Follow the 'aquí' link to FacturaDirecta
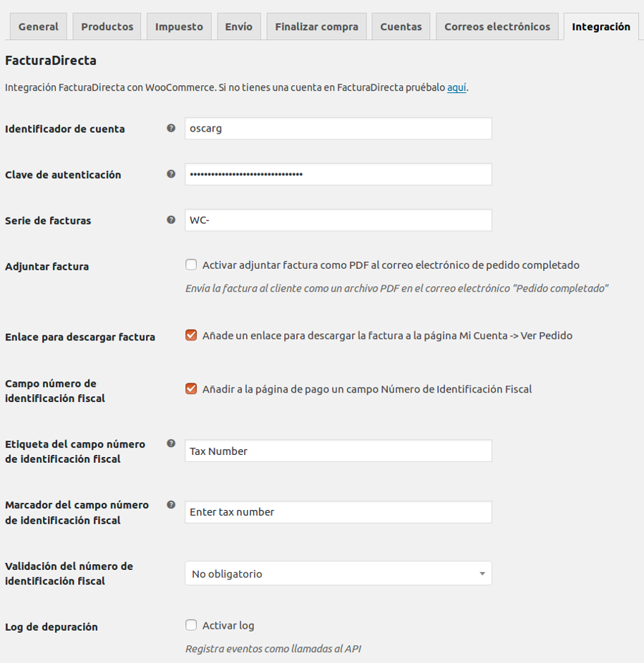Viewport: 644px width, 663px height. pos(457,87)
